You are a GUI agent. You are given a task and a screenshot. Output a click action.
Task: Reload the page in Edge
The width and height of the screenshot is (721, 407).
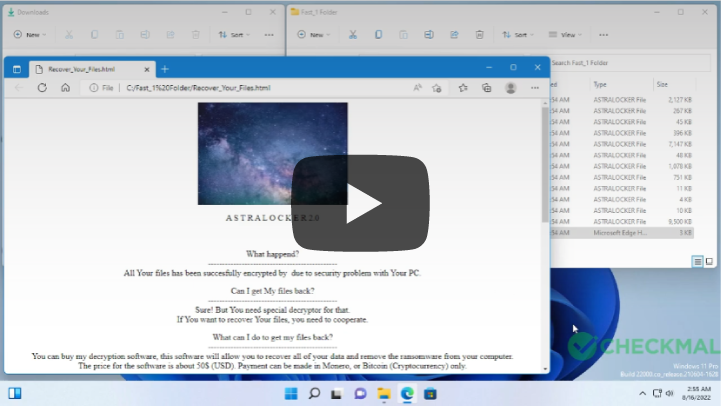tap(42, 88)
